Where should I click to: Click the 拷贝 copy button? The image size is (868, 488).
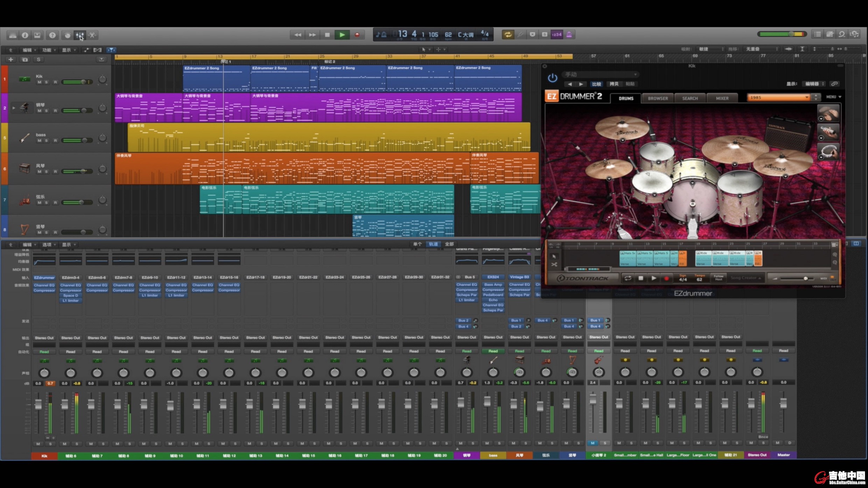pos(614,84)
